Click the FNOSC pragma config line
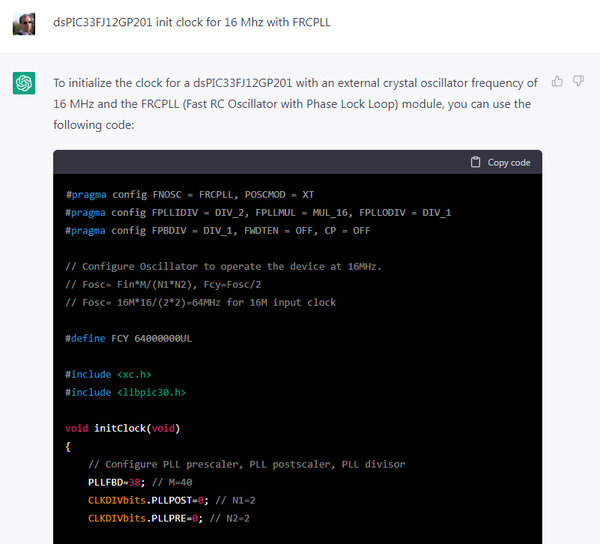This screenshot has height=544, width=600. point(190,195)
